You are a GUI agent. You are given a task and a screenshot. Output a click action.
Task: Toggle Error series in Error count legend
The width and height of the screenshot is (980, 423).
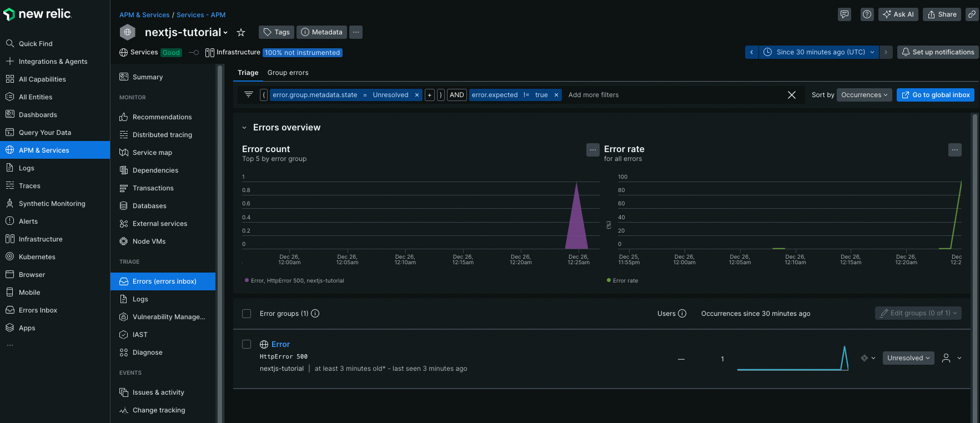pyautogui.click(x=294, y=281)
